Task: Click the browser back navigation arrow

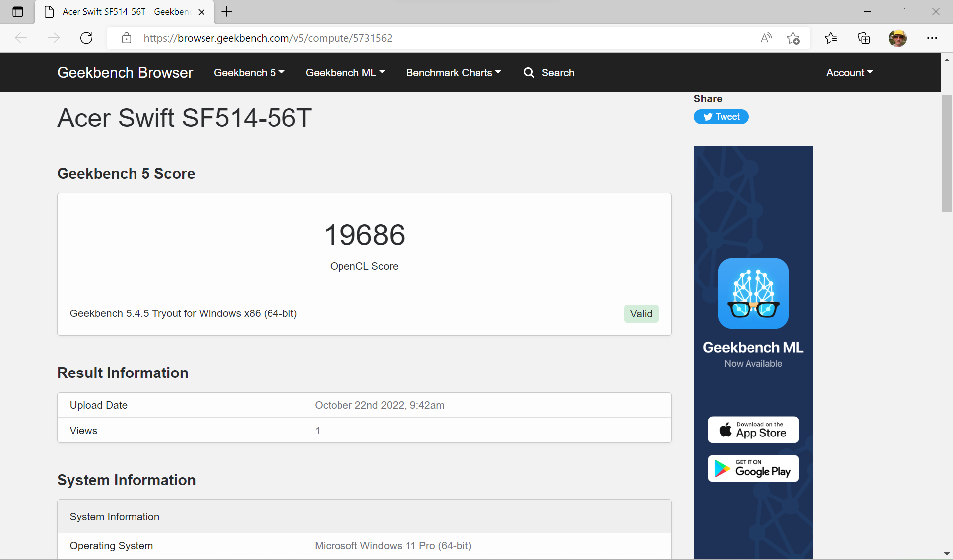Action: click(x=20, y=37)
